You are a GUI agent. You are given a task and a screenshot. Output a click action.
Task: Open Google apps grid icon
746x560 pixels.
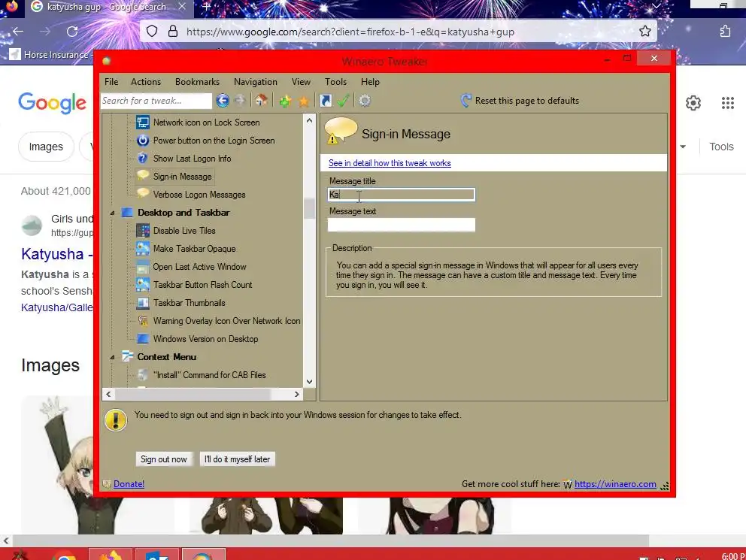pos(727,103)
